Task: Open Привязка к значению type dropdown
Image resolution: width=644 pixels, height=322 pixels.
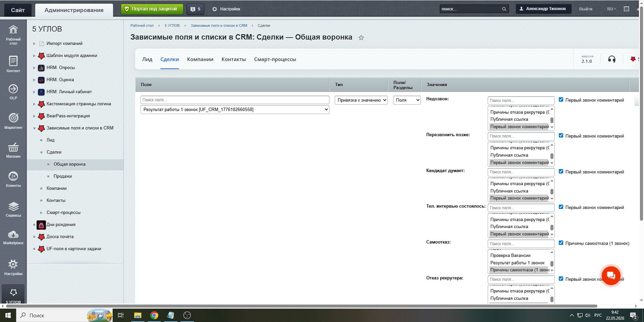Action: [361, 100]
